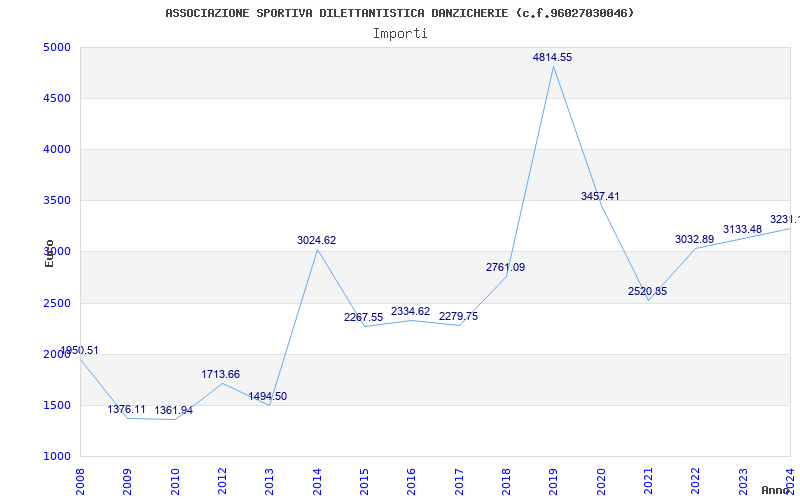Screen dimensions: 800x500
Task: Click the 1950.51 data label
Action: tap(79, 351)
